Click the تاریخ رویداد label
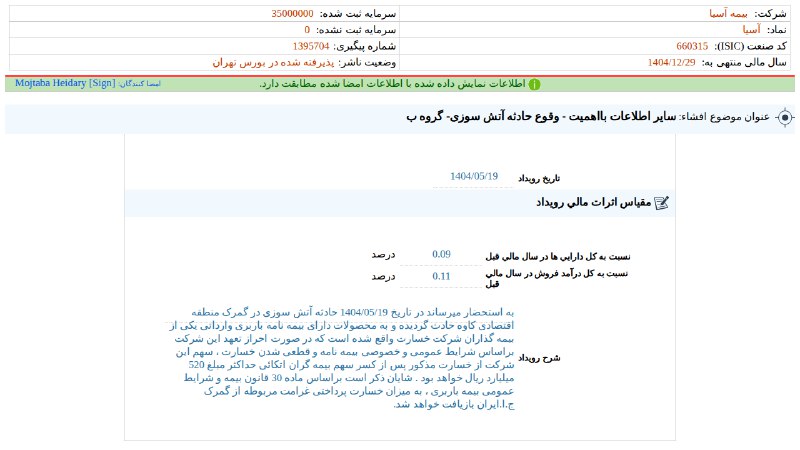The width and height of the screenshot is (800, 450). pyautogui.click(x=539, y=179)
